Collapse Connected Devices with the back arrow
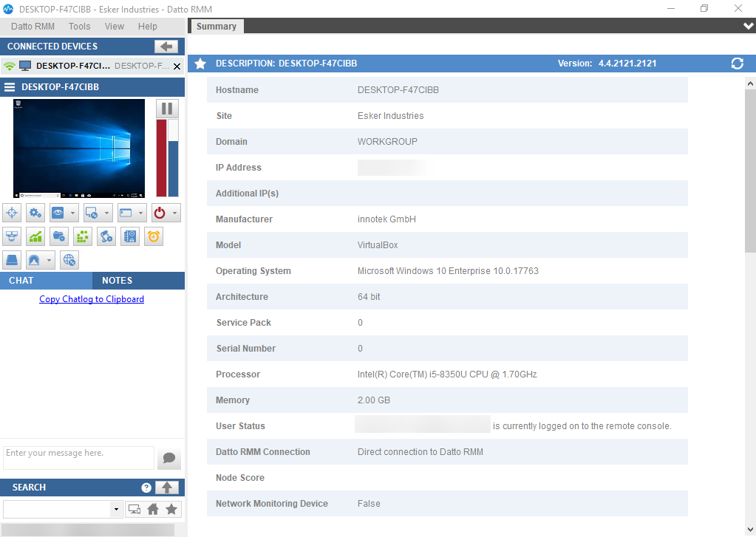Image resolution: width=756 pixels, height=537 pixels. [166, 47]
